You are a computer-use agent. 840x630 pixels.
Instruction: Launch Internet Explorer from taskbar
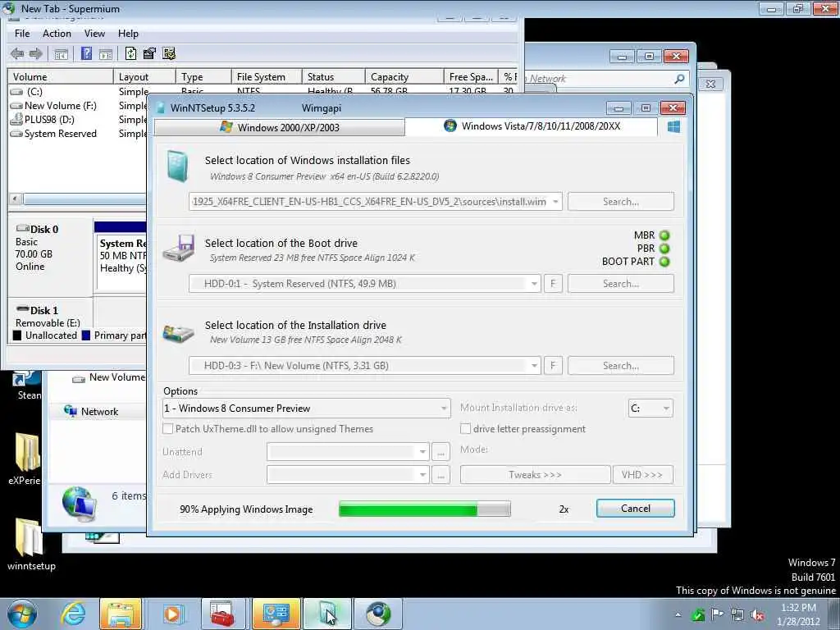point(73,614)
